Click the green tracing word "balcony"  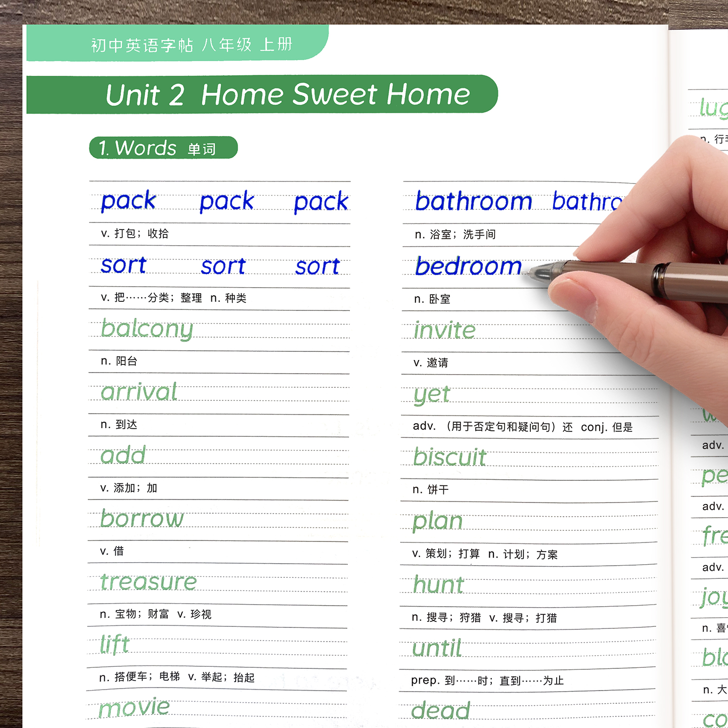click(147, 329)
